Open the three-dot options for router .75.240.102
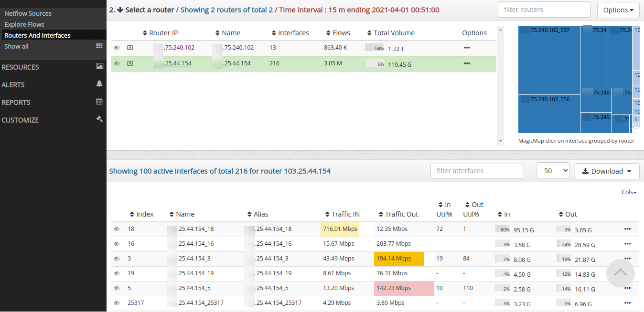Screen dimensions: 644x312 pyautogui.click(x=467, y=48)
